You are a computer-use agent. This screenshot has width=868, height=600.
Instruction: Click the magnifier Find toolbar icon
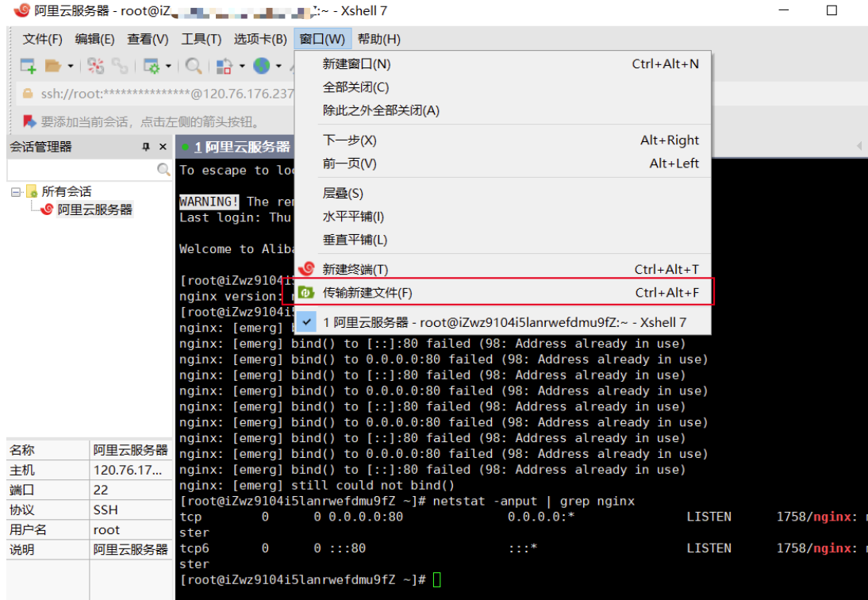193,66
